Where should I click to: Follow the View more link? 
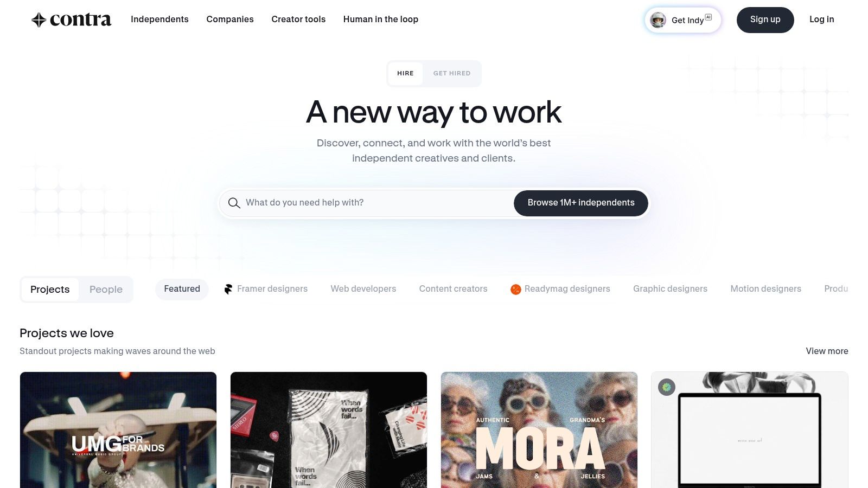[827, 351]
